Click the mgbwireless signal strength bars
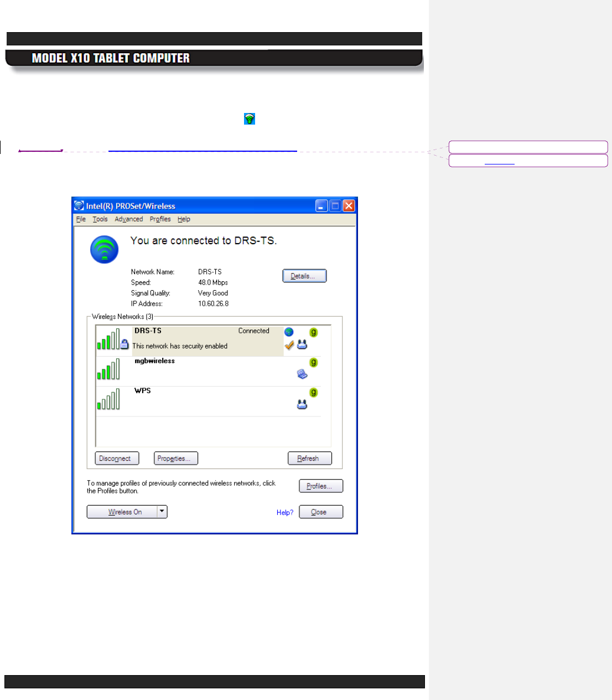The height and width of the screenshot is (700, 612). coord(108,369)
